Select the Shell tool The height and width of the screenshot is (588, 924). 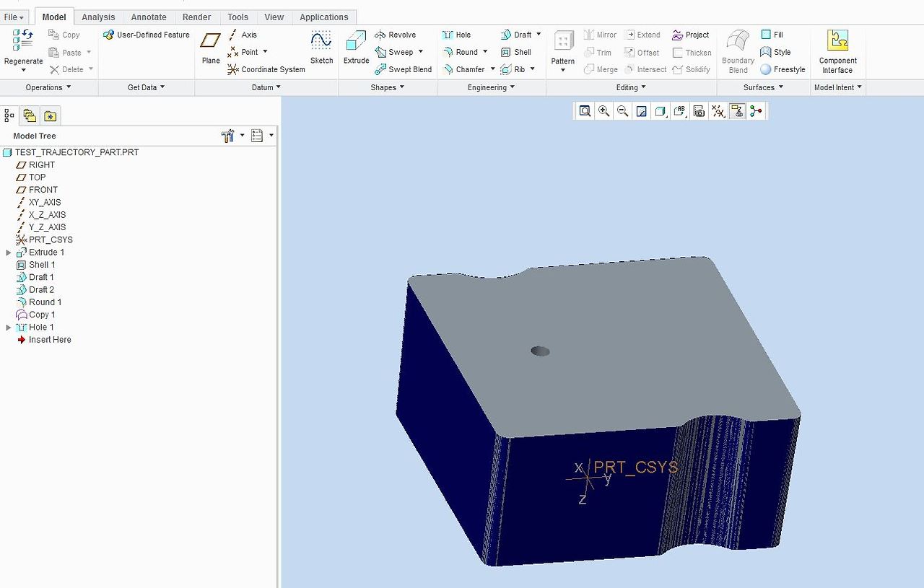click(516, 52)
